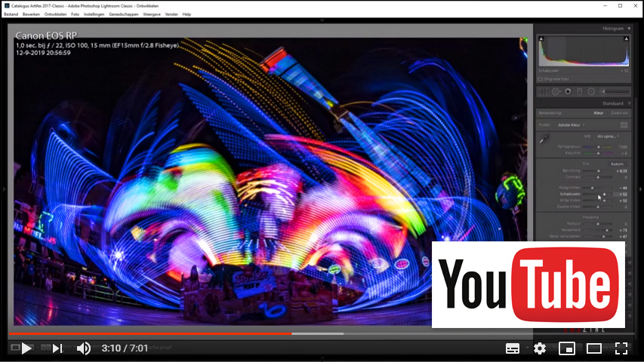Mute the video volume
Viewport: 644px width, 362px height.
click(84, 348)
